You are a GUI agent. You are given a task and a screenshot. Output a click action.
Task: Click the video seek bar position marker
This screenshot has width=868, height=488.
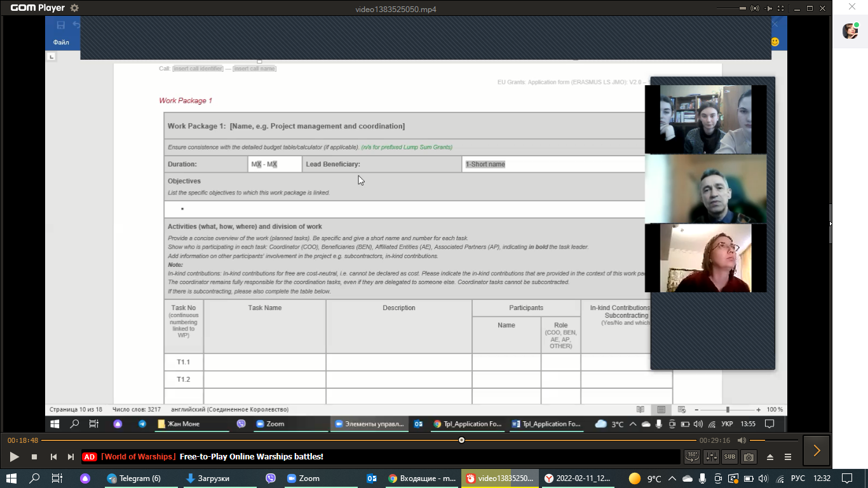(461, 440)
